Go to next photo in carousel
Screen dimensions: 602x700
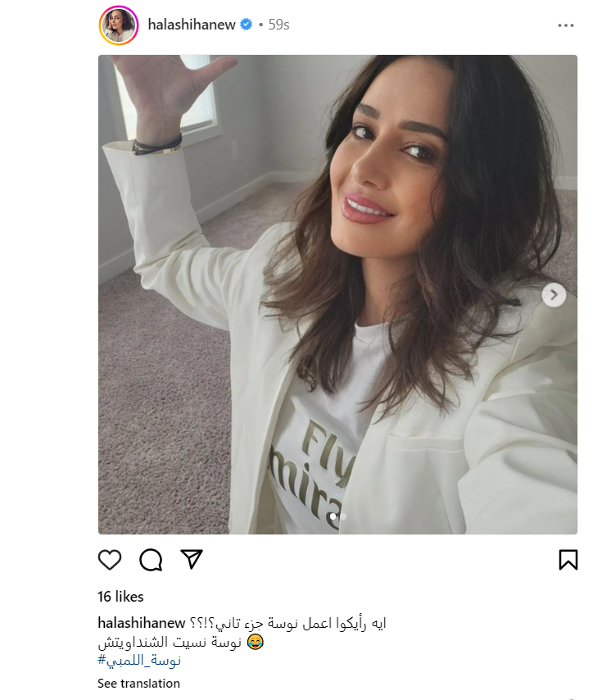tap(554, 295)
